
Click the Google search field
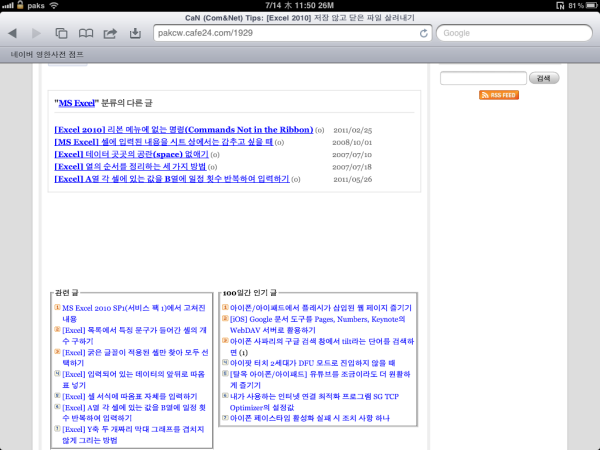coord(514,33)
